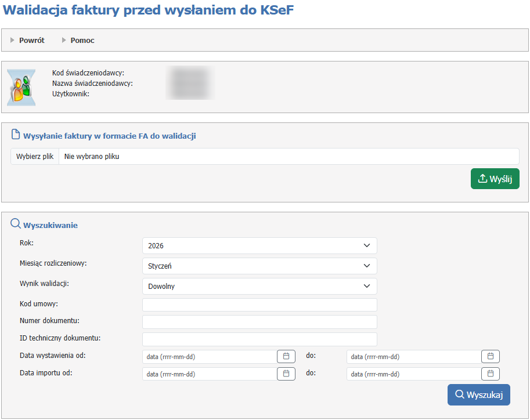Image resolution: width=530 pixels, height=420 pixels.
Task: Open the Wynik walidacji dropdown
Action: [259, 287]
